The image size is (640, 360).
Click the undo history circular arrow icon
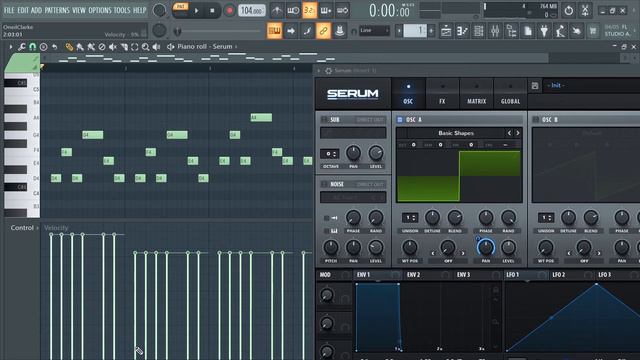click(569, 11)
